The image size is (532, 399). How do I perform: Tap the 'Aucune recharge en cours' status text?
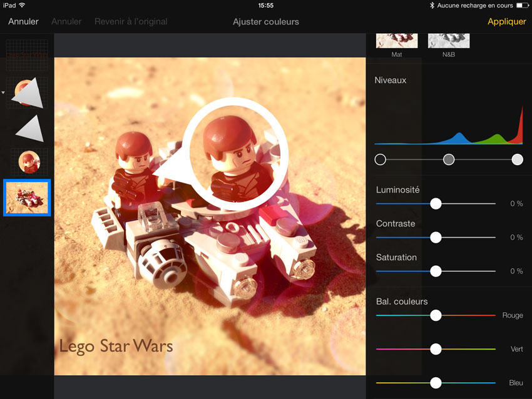click(x=475, y=6)
